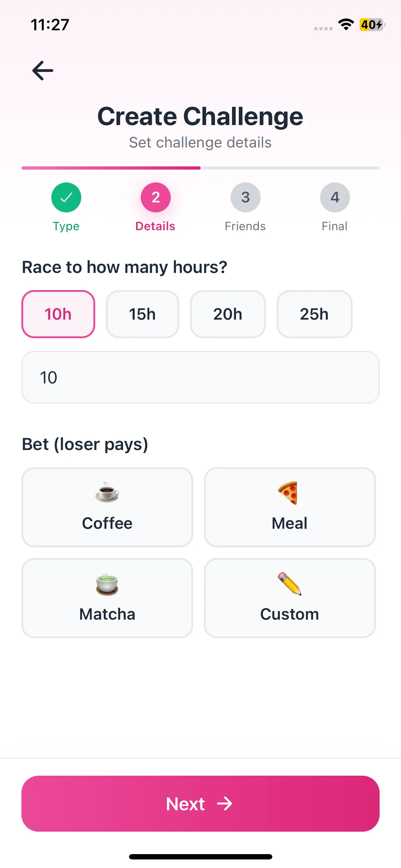Jump to step 3 Friends
The height and width of the screenshot is (868, 401).
[245, 197]
